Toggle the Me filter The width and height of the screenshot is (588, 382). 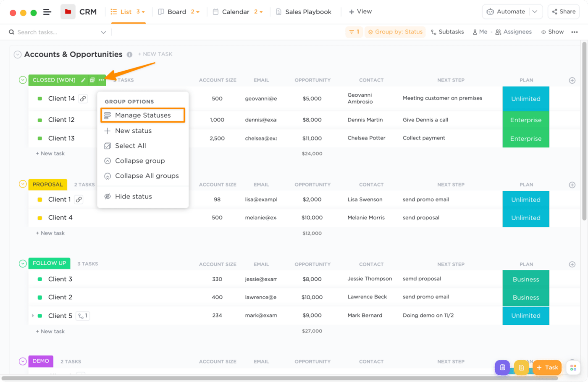[x=480, y=32]
